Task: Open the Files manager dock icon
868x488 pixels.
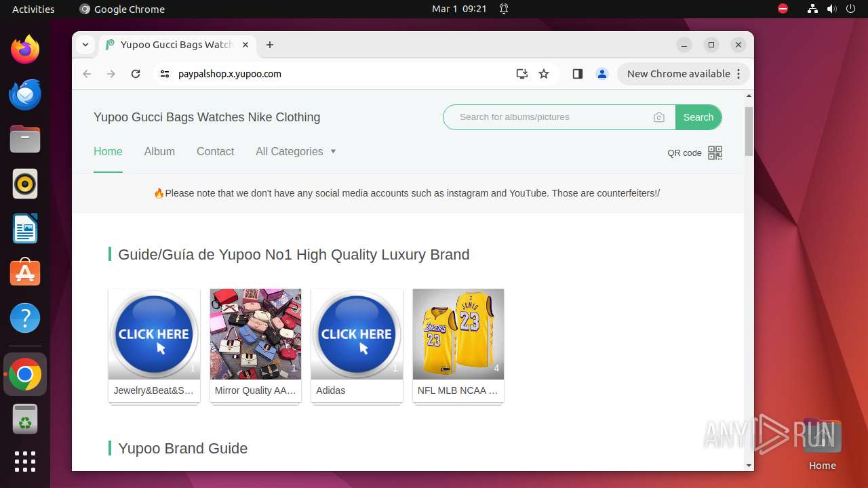Action: click(25, 139)
